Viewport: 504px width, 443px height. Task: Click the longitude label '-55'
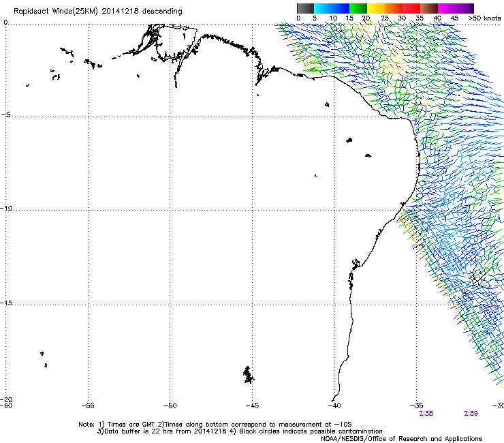coord(88,406)
